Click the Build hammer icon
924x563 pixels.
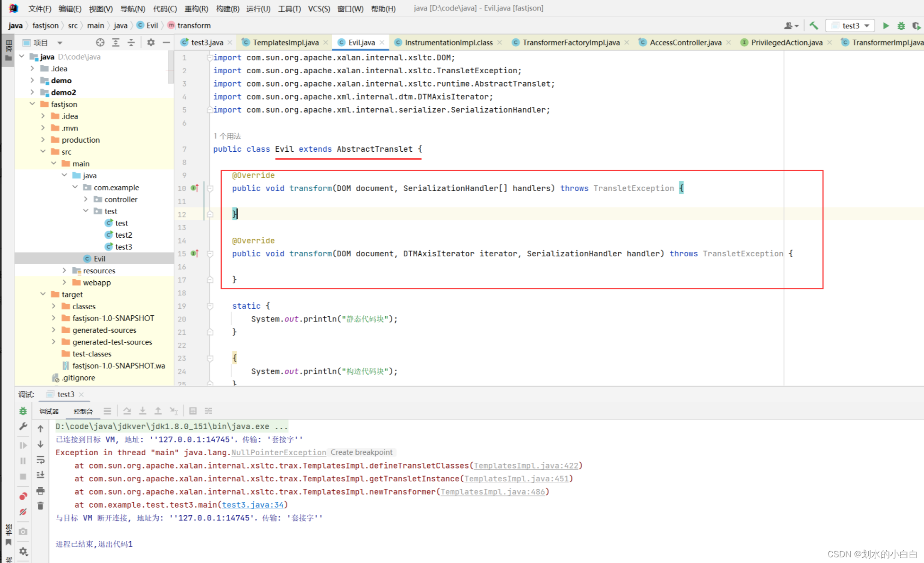pos(813,26)
